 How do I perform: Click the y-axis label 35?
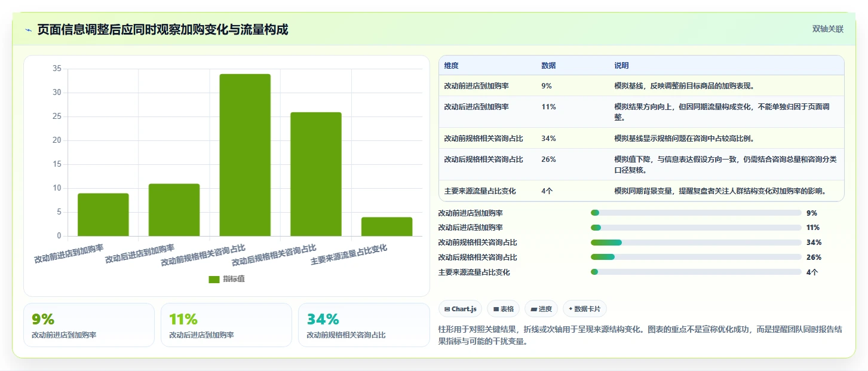(57, 69)
